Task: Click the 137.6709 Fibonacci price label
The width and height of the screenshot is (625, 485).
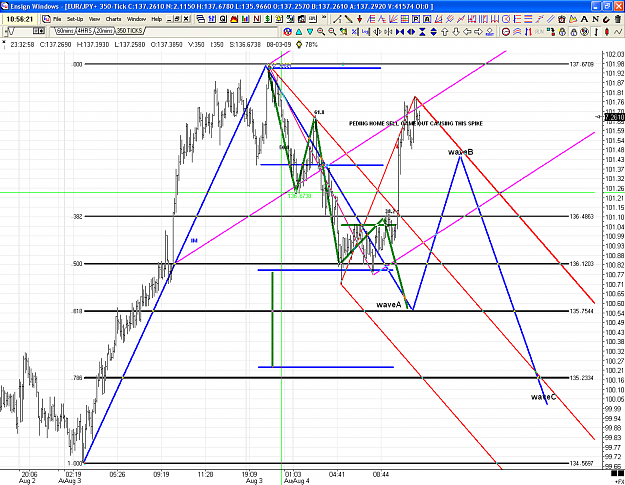Action: pyautogui.click(x=582, y=64)
